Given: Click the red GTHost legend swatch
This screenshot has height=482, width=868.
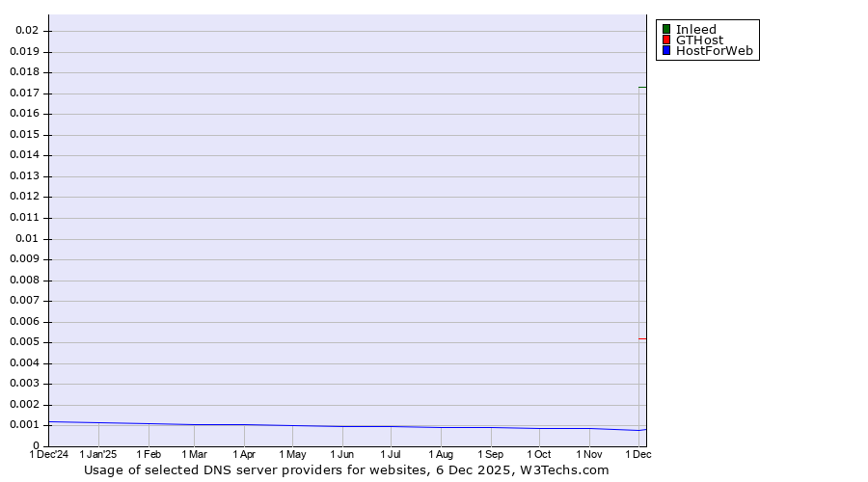Looking at the screenshot, I should coord(666,40).
